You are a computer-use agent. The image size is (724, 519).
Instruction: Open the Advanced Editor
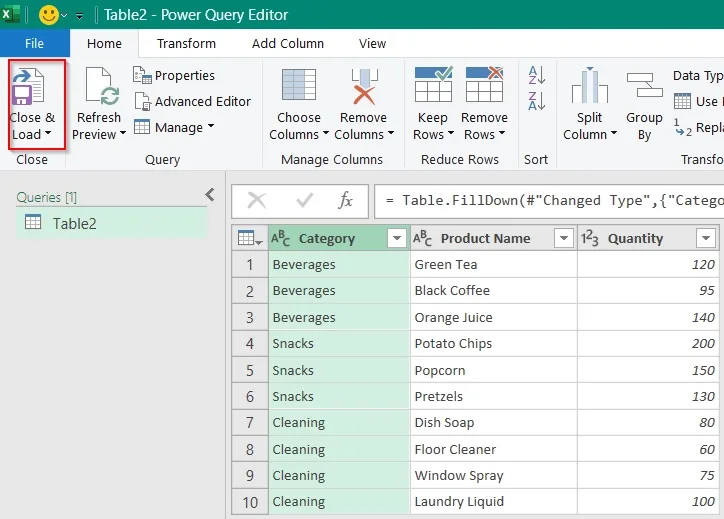click(x=193, y=101)
